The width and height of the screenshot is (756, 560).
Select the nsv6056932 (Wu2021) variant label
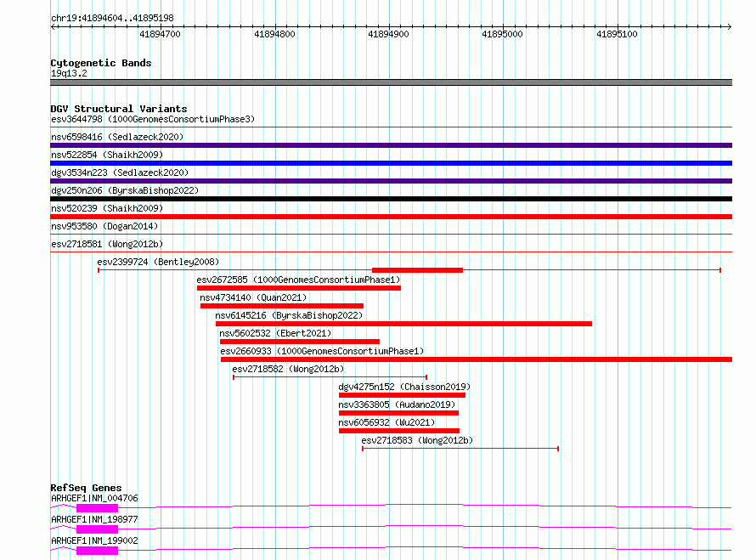pyautogui.click(x=386, y=422)
